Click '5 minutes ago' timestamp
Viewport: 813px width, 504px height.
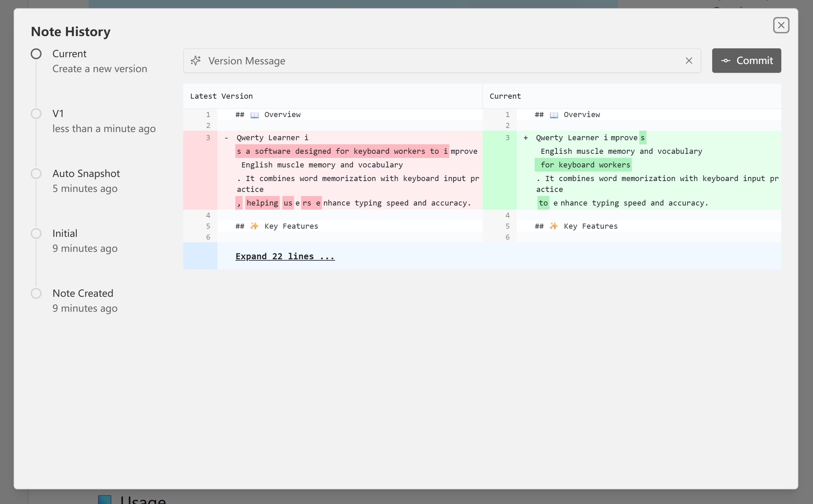pyautogui.click(x=85, y=189)
